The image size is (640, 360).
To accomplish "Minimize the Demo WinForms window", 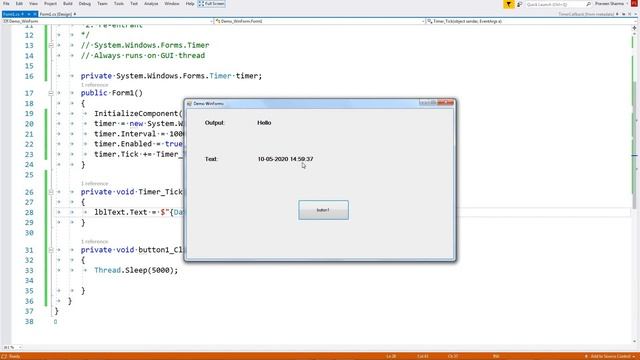I will [424, 102].
